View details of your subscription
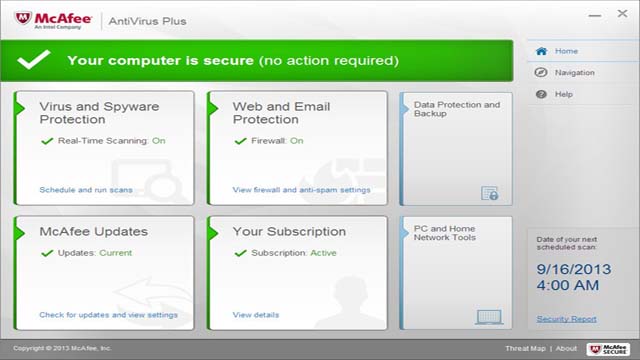The image size is (640, 360). pyautogui.click(x=256, y=315)
